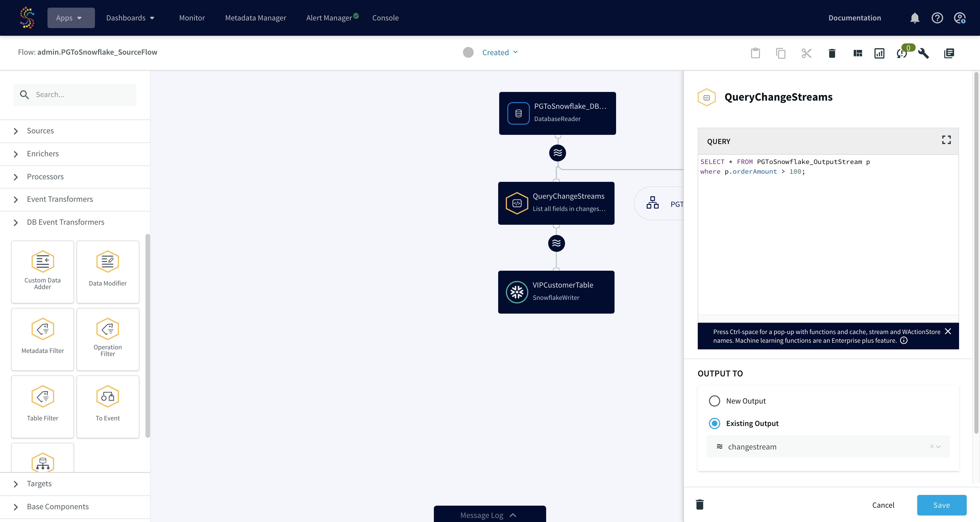This screenshot has height=522, width=980.
Task: Go to Metadata Manager
Action: [256, 18]
